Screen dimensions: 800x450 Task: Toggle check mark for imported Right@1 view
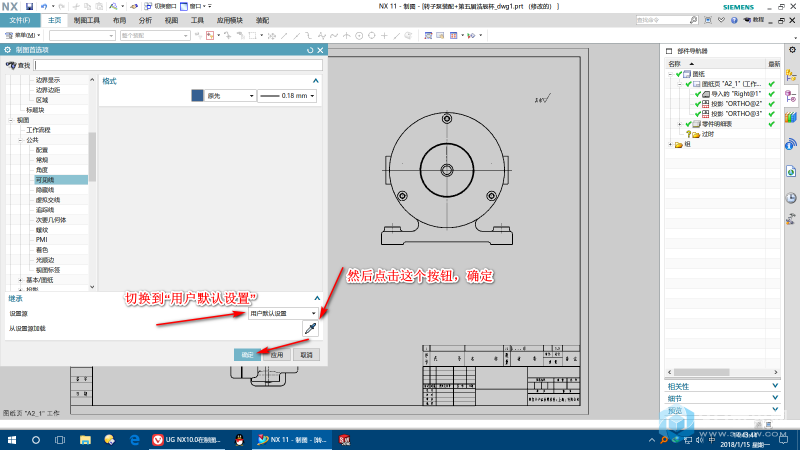[x=698, y=94]
